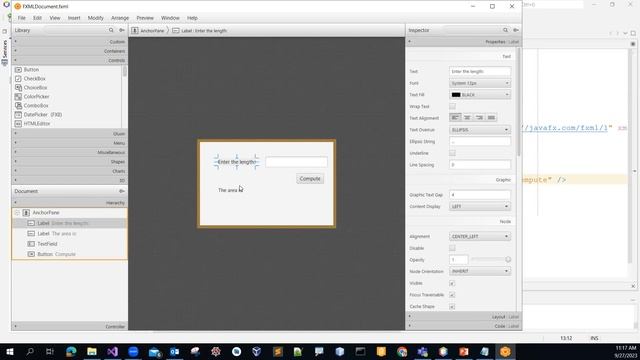Set text alignment to right
This screenshot has height=360, width=640.
point(479,118)
